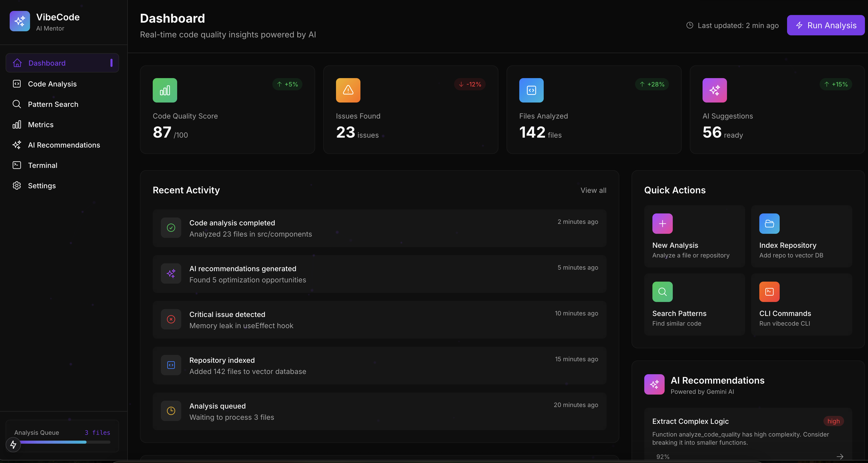
Task: Open the arrow on Extract Complex Logic card
Action: click(x=840, y=456)
